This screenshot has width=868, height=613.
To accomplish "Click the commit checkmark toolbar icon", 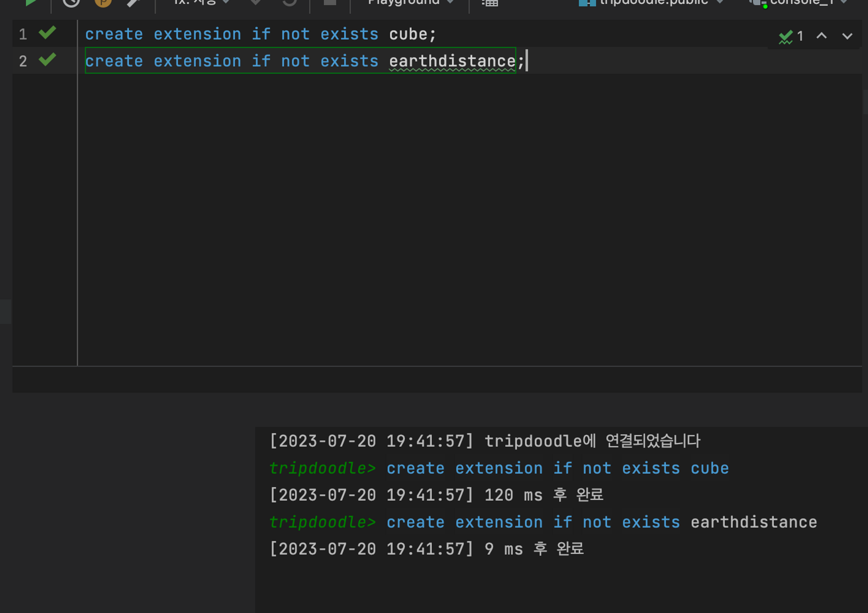I will click(x=256, y=3).
